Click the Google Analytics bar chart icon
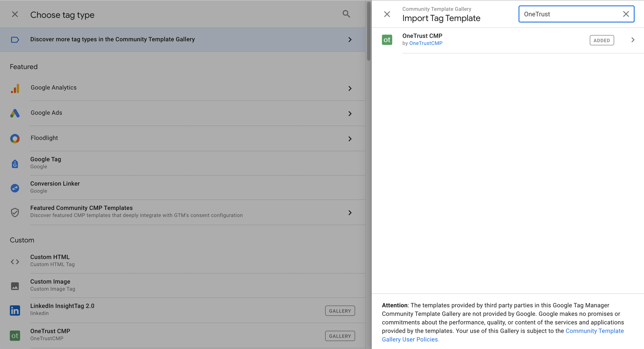 pyautogui.click(x=15, y=89)
